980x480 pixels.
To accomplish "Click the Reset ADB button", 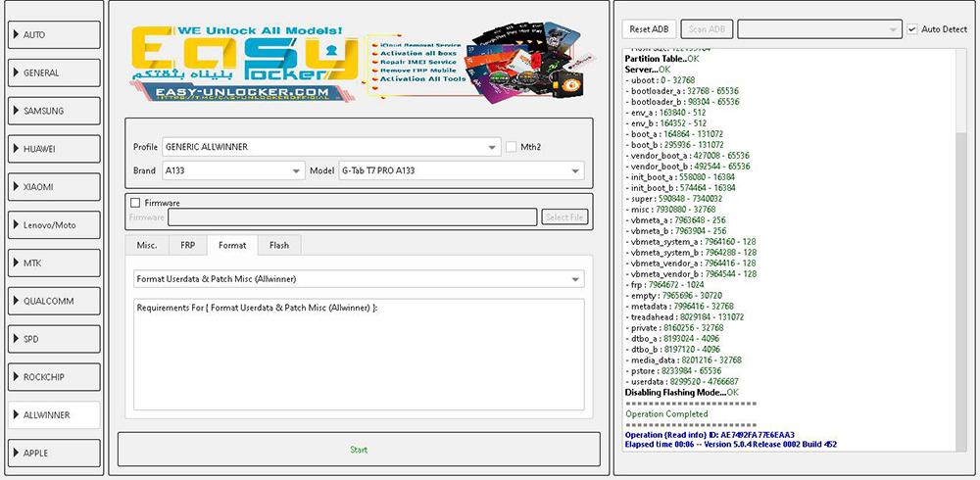I will pyautogui.click(x=649, y=29).
